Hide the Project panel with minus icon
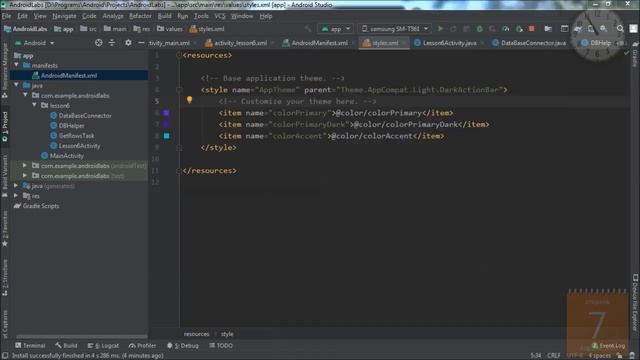640x360 pixels. click(141, 43)
